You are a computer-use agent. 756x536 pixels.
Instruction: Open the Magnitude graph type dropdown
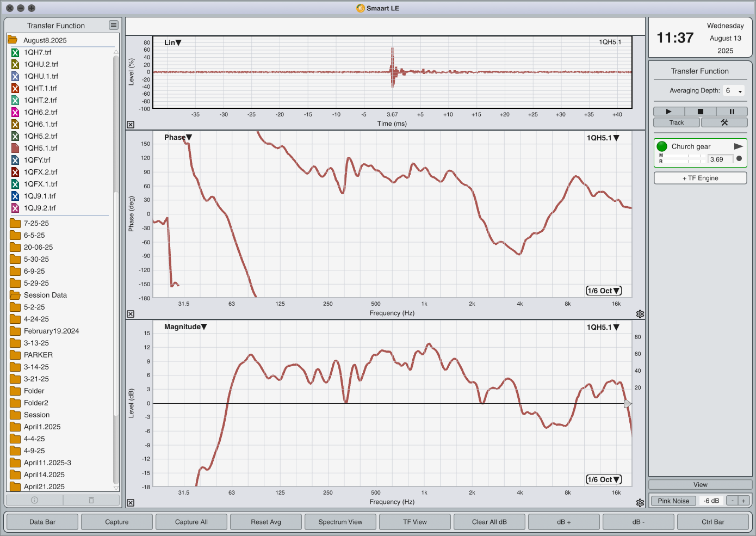185,326
